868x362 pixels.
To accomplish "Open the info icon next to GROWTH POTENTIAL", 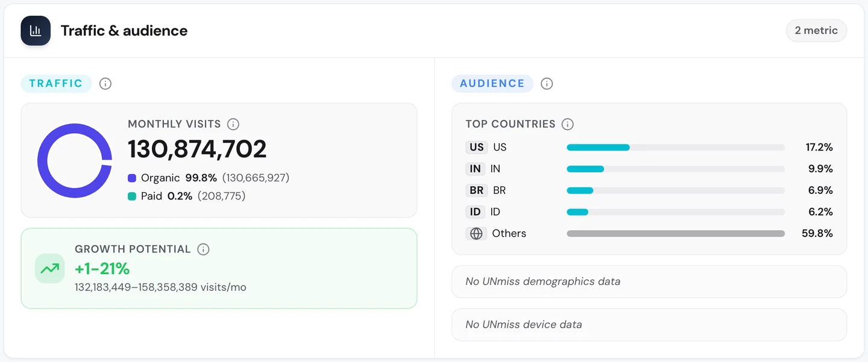I will coord(203,249).
